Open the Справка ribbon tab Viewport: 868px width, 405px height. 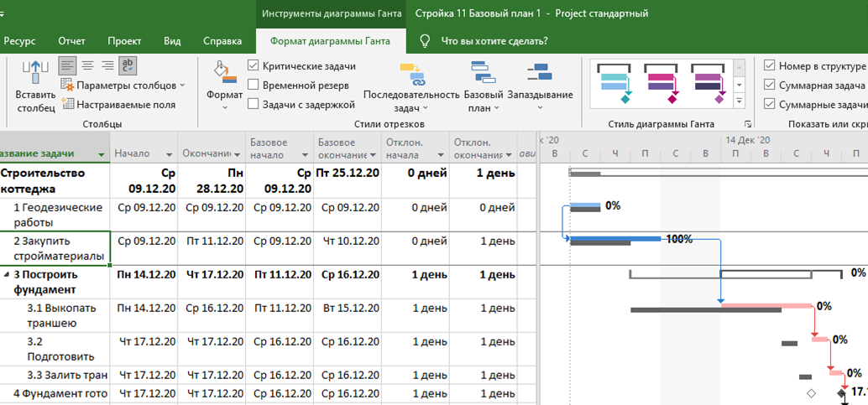click(222, 41)
